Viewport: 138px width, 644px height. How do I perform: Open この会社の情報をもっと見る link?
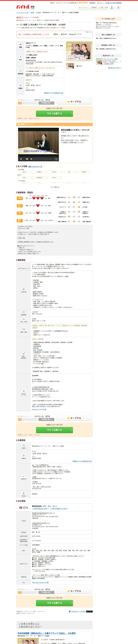point(59,509)
